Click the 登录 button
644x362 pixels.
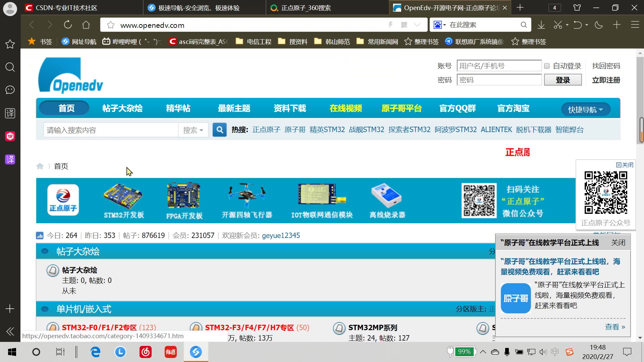click(563, 80)
